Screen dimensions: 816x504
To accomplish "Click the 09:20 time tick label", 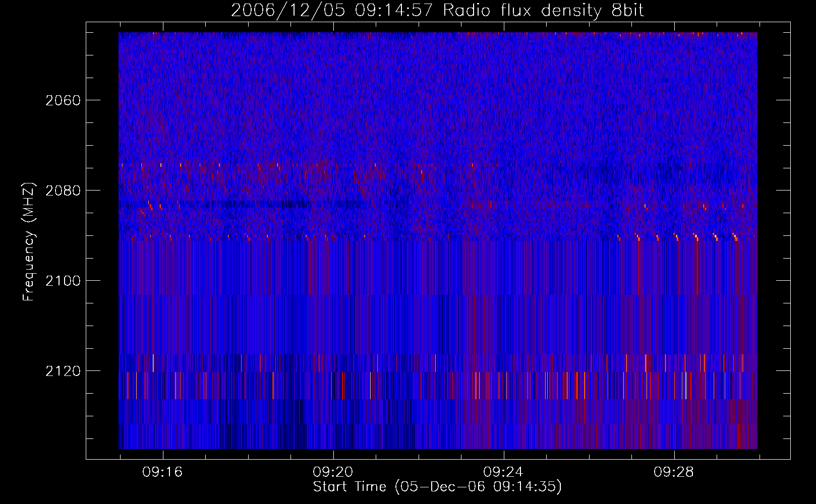I will tap(333, 472).
